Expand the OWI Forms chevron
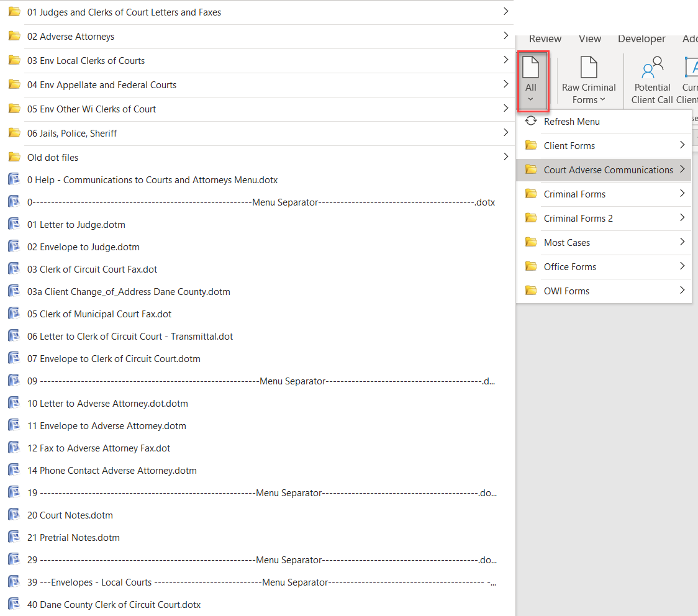The width and height of the screenshot is (698, 616). [x=682, y=290]
